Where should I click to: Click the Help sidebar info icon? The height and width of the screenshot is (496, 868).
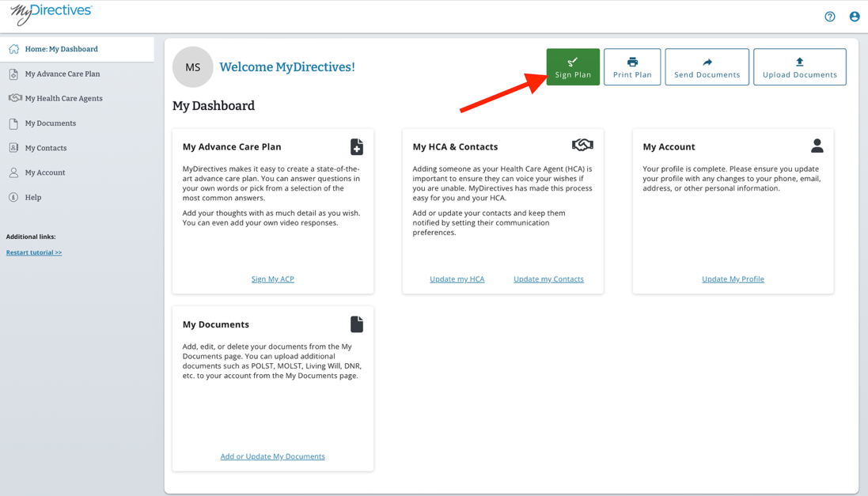point(13,197)
